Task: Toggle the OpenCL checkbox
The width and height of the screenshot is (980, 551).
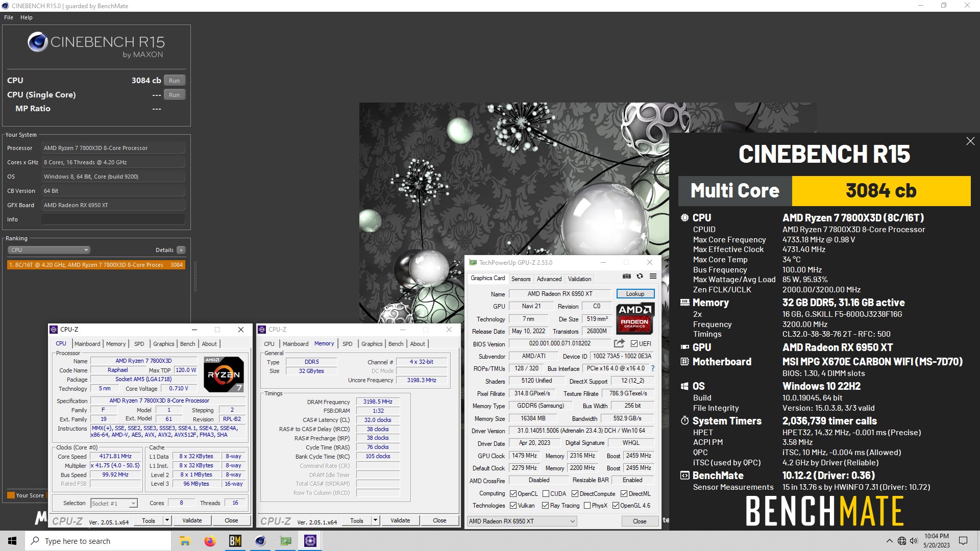Action: 513,493
